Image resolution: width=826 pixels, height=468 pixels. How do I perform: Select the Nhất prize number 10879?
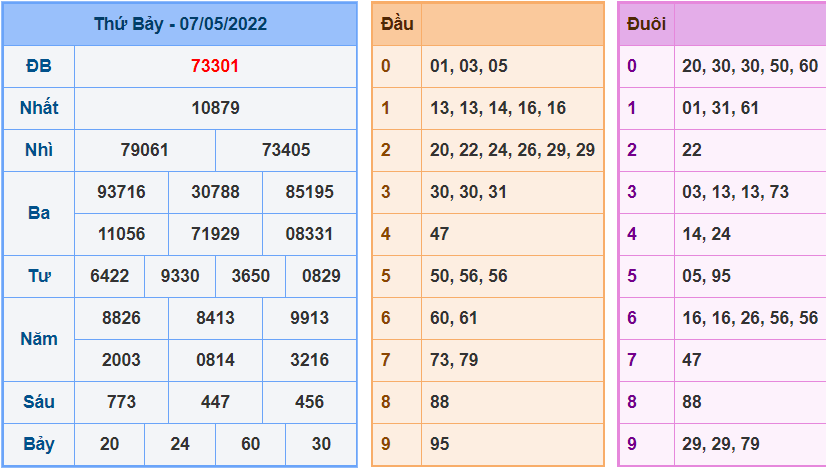215,108
